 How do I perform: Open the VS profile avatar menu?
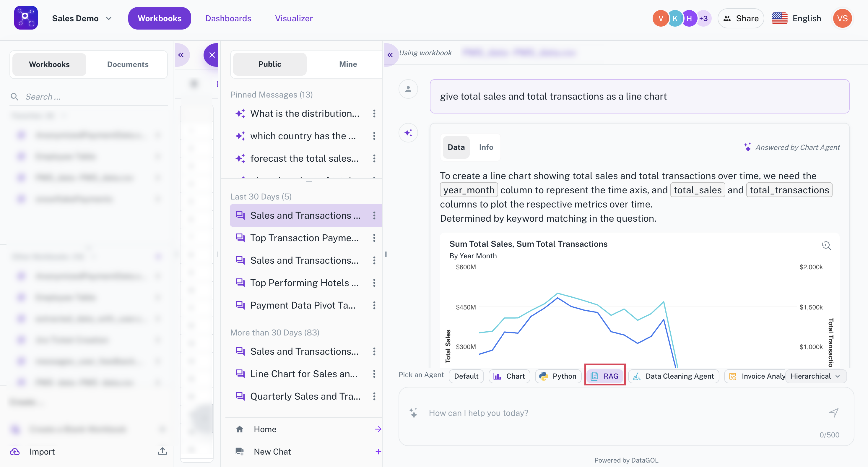pos(842,19)
